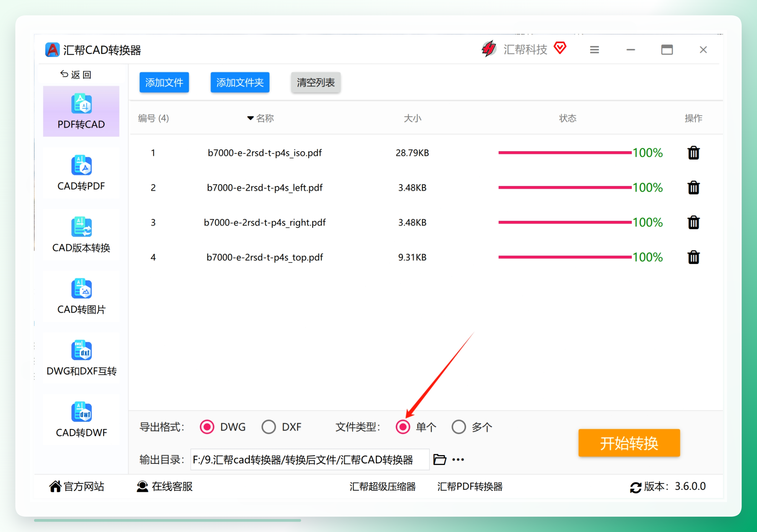
Task: Click progress bar of iso.pdf row
Action: pyautogui.click(x=565, y=153)
